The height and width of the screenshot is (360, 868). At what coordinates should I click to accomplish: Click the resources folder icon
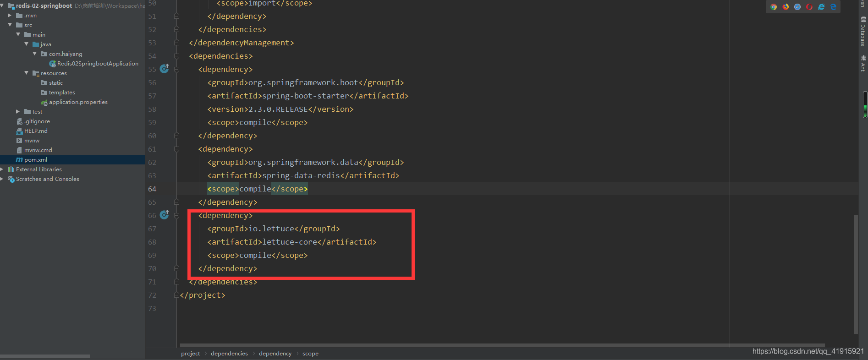pos(36,73)
